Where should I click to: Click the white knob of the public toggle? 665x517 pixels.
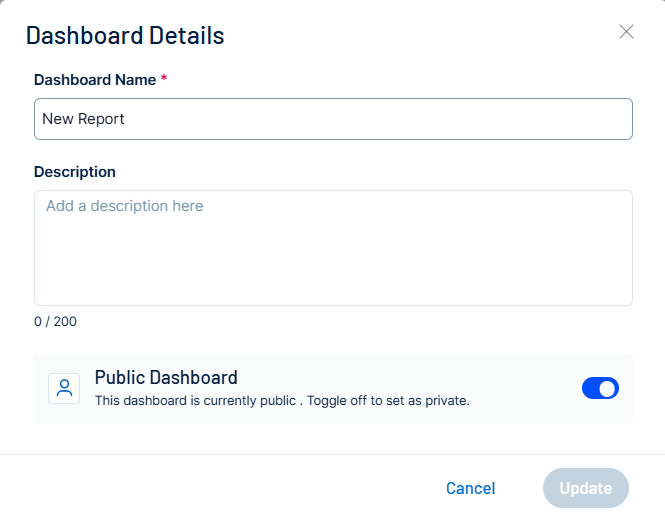click(x=608, y=388)
